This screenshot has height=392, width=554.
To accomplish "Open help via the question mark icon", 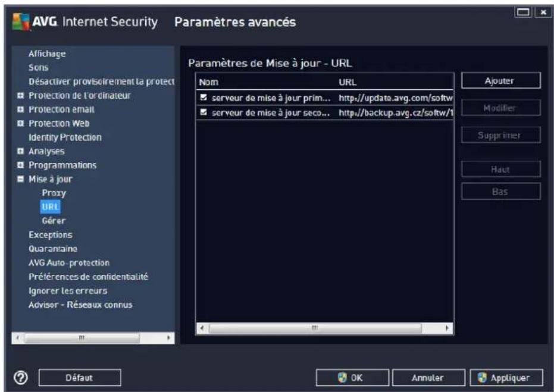I will click(x=21, y=378).
